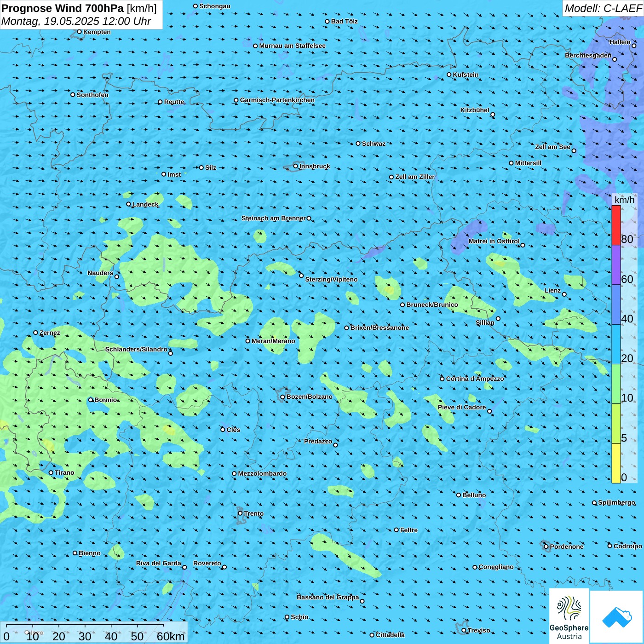Image resolution: width=644 pixels, height=644 pixels.
Task: Click the date 'Montag, 19.05.2025 12:00 Uhr'
Action: tap(76, 21)
